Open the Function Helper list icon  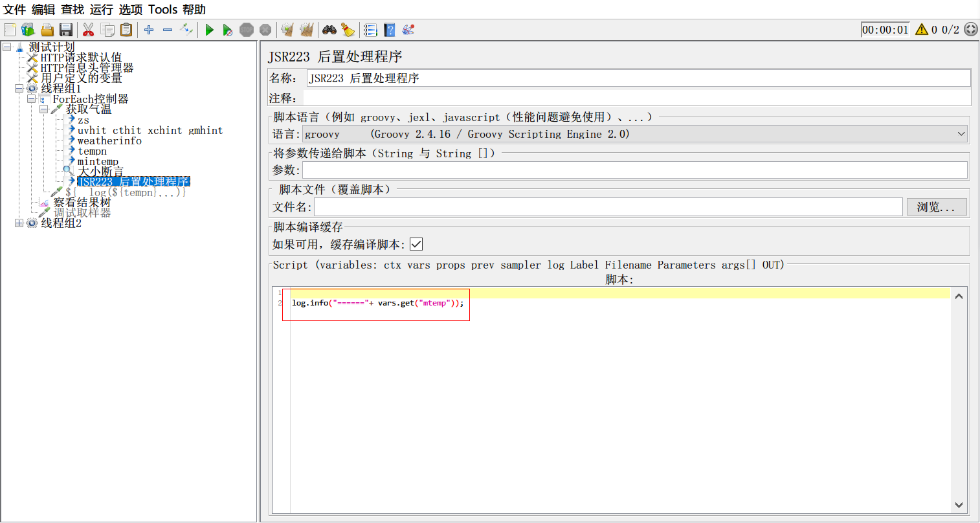click(370, 30)
